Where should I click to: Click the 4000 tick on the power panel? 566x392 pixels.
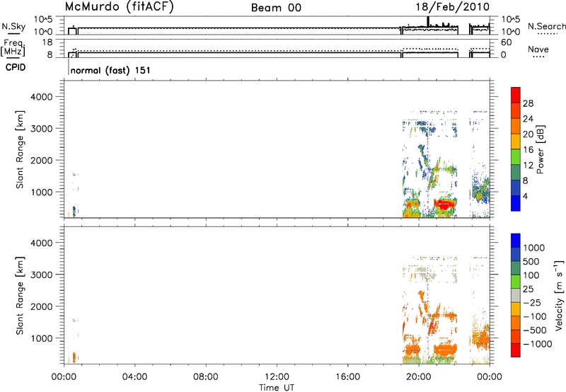coord(41,97)
